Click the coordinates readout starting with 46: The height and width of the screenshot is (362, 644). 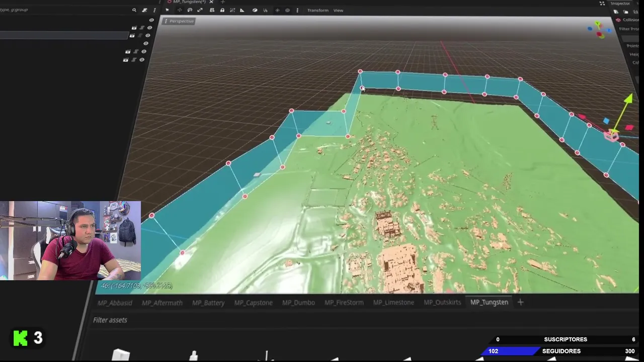click(x=136, y=286)
